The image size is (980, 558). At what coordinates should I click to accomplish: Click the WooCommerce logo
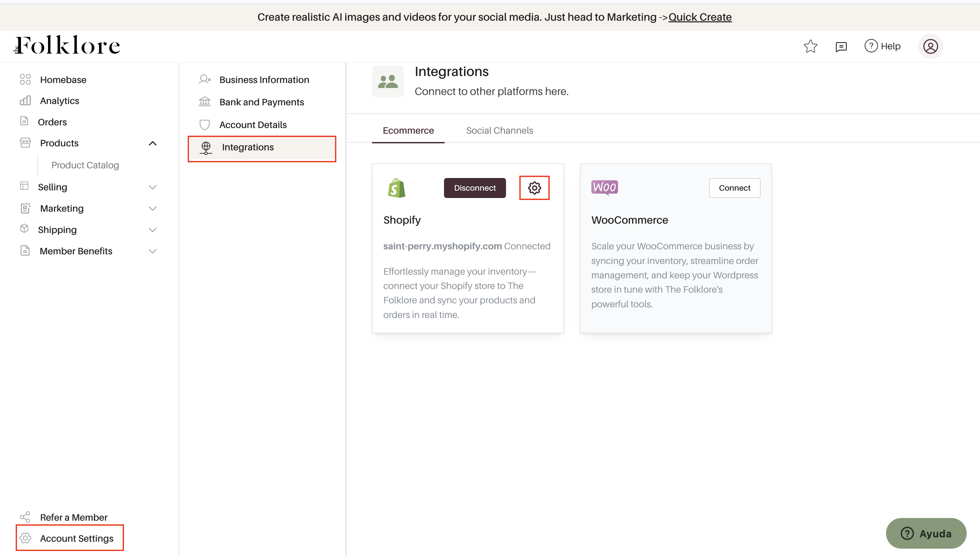click(604, 187)
